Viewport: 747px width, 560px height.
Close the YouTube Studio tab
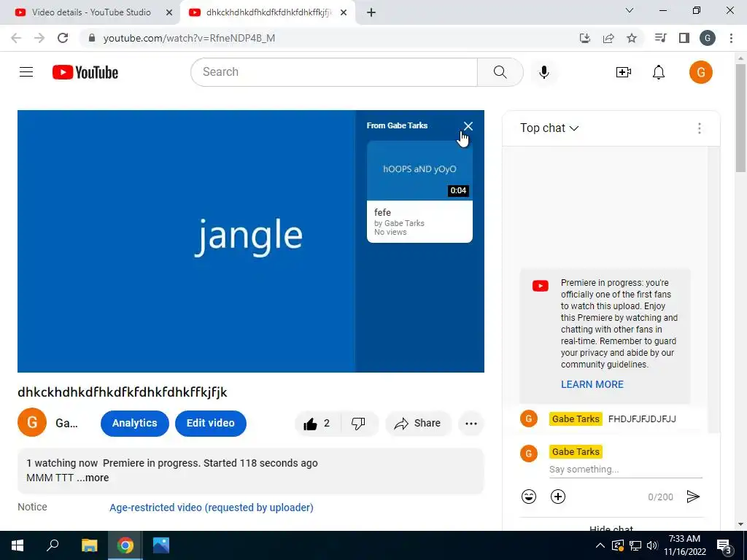pos(169,12)
